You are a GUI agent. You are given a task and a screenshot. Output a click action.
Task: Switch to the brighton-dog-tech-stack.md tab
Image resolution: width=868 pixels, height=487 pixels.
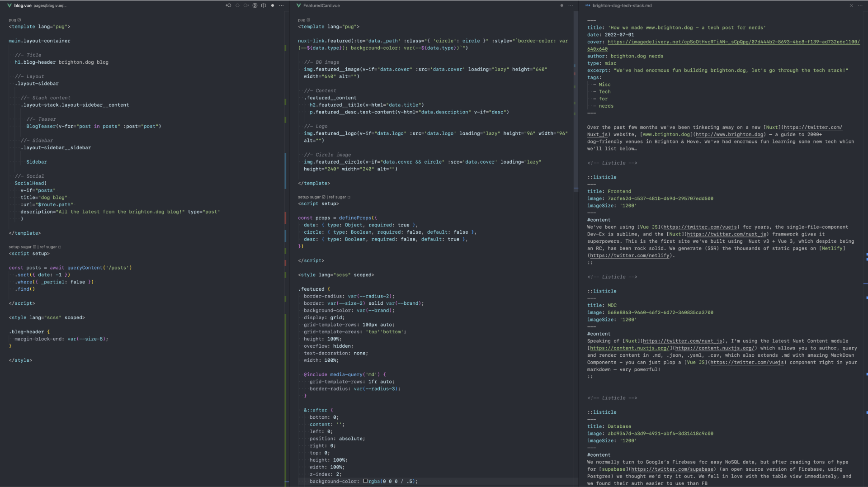622,5
